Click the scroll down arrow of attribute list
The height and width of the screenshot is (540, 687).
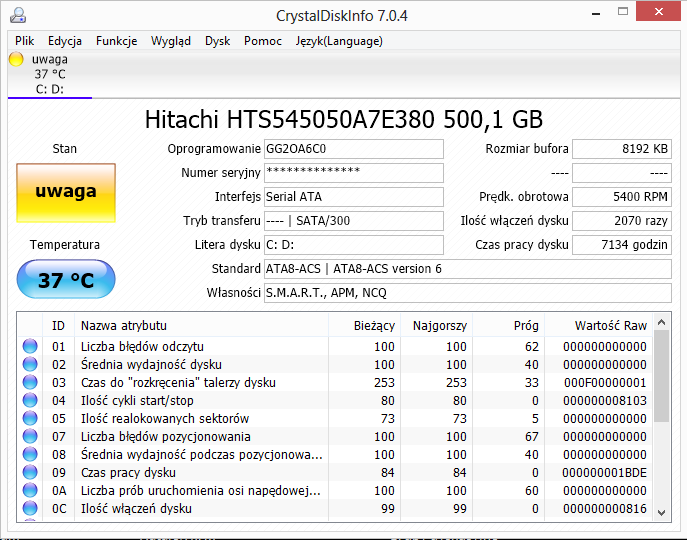click(x=662, y=512)
